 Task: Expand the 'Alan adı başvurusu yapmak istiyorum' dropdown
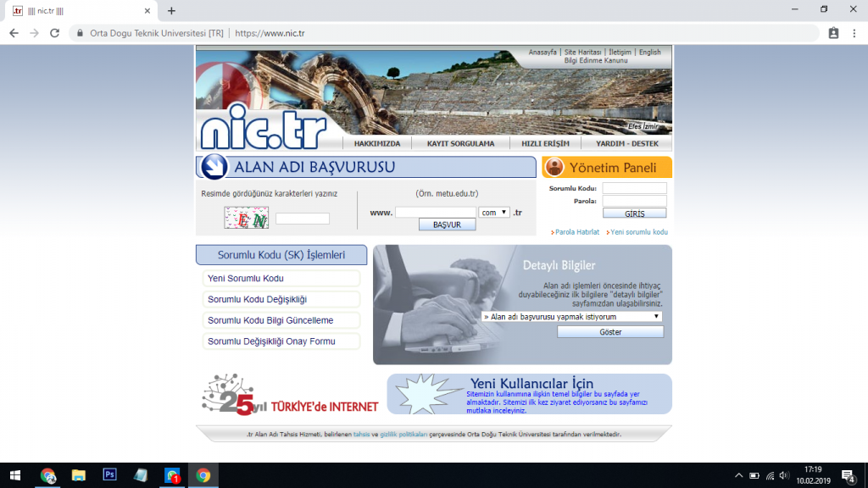pyautogui.click(x=571, y=317)
